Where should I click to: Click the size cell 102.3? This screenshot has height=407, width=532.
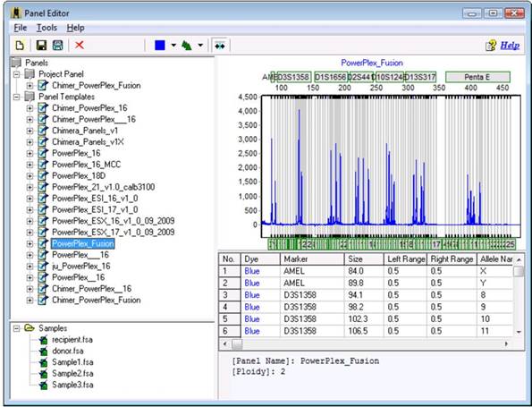[x=364, y=319]
